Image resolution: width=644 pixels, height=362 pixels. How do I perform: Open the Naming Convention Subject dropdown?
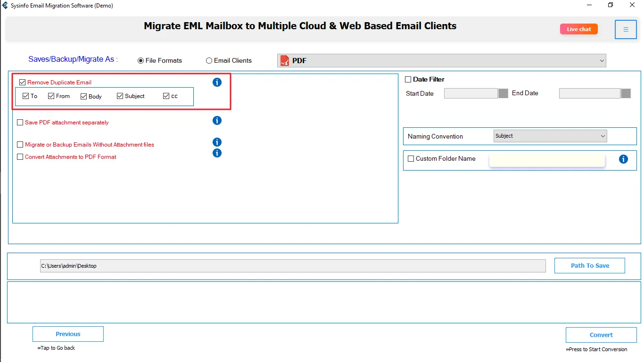click(x=550, y=136)
